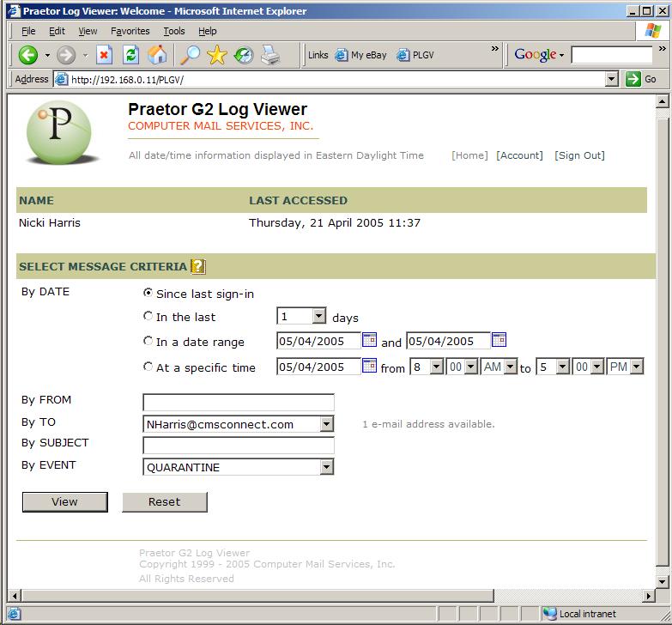Screen dimensions: 672x625
Task: Click the browser Forward arrow icon
Action: tap(66, 55)
